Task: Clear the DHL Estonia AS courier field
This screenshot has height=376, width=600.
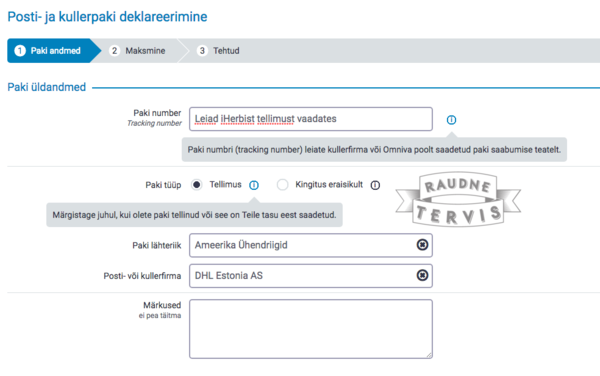Action: coord(422,275)
